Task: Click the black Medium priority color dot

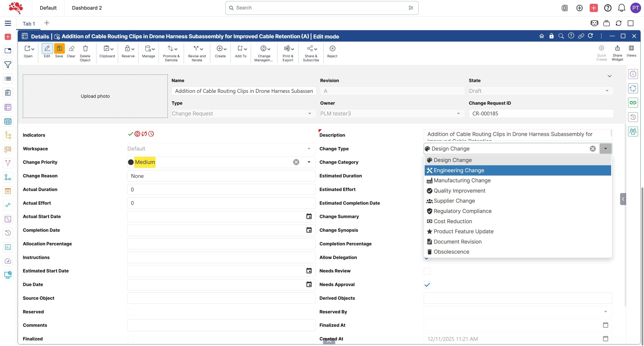Action: (x=131, y=162)
